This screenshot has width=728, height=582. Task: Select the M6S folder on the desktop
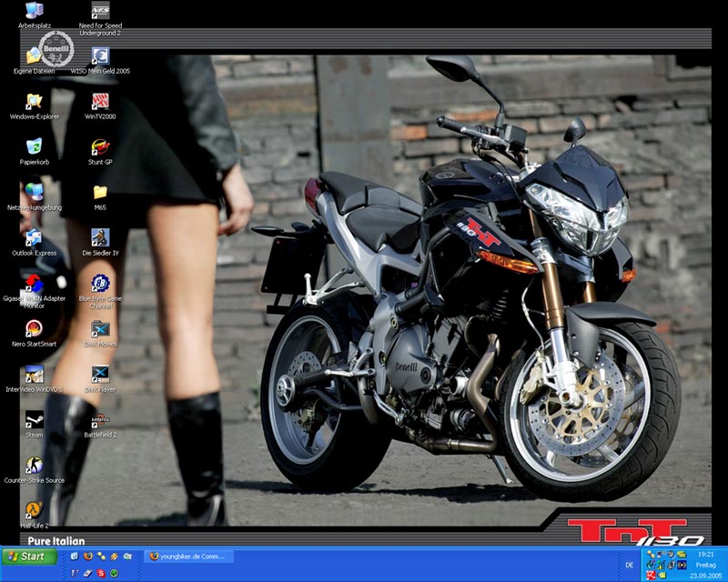click(100, 197)
